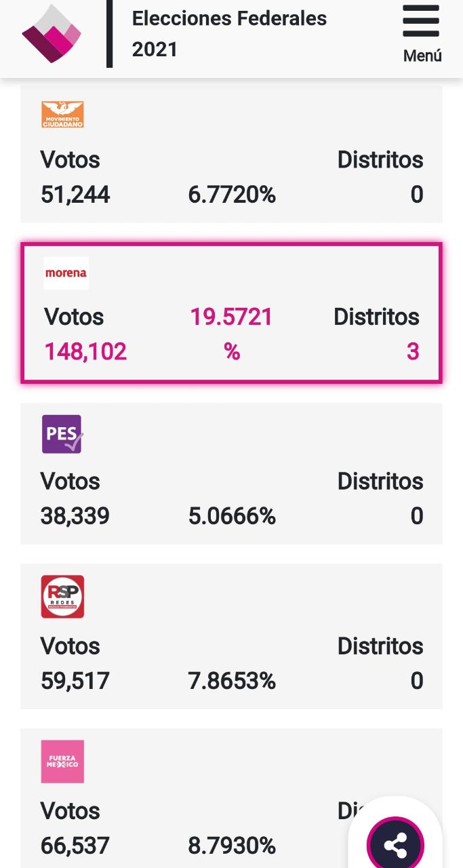This screenshot has height=868, width=463.
Task: Click the Movimiento Ciudadano party logo
Action: tap(62, 115)
